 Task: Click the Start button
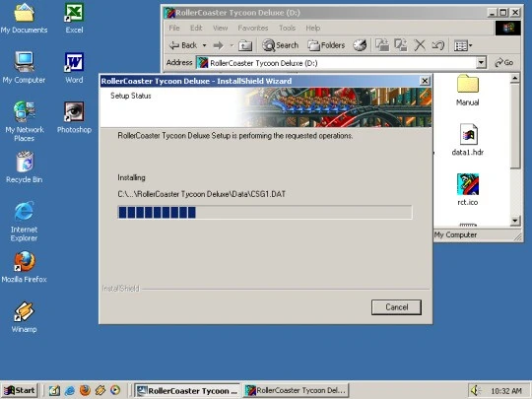point(20,390)
